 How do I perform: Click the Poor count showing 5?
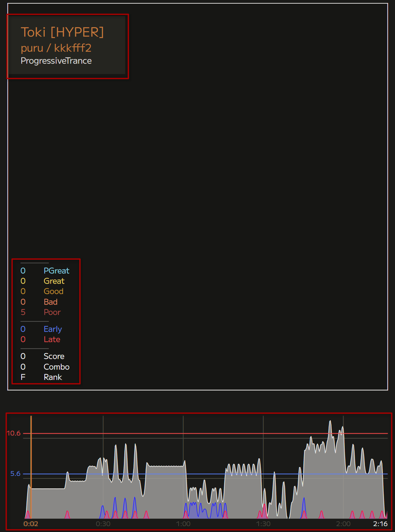pyautogui.click(x=23, y=312)
